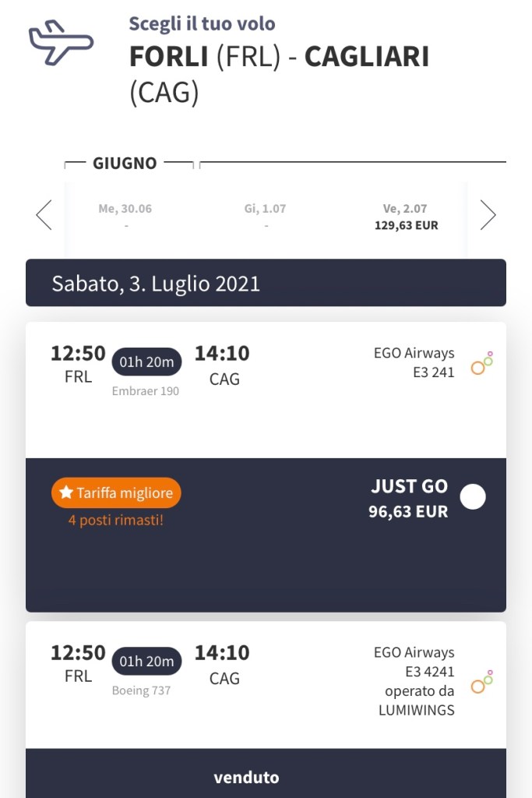Click the JUST GO 96,63 EUR fare
532x798 pixels.
tap(408, 498)
